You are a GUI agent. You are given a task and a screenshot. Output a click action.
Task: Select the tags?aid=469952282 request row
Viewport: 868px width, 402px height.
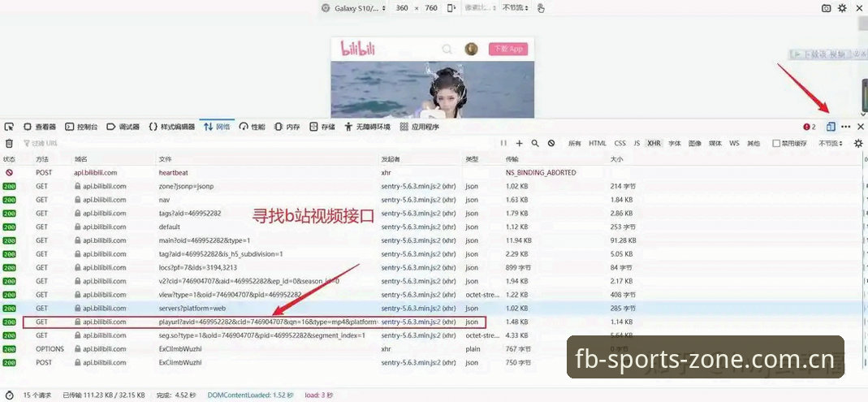point(432,213)
